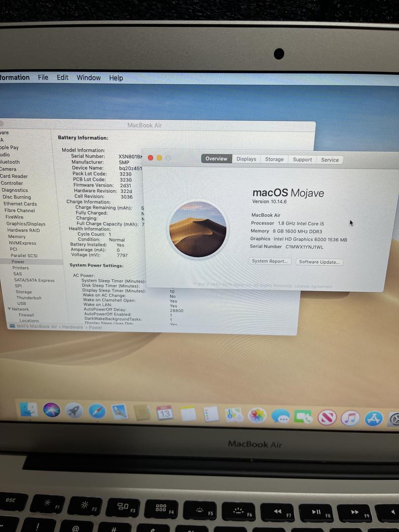
Task: Select USB in the sidebar
Action: click(22, 303)
